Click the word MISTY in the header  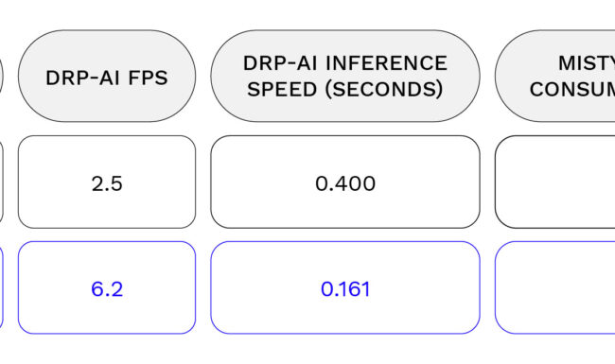tap(587, 63)
